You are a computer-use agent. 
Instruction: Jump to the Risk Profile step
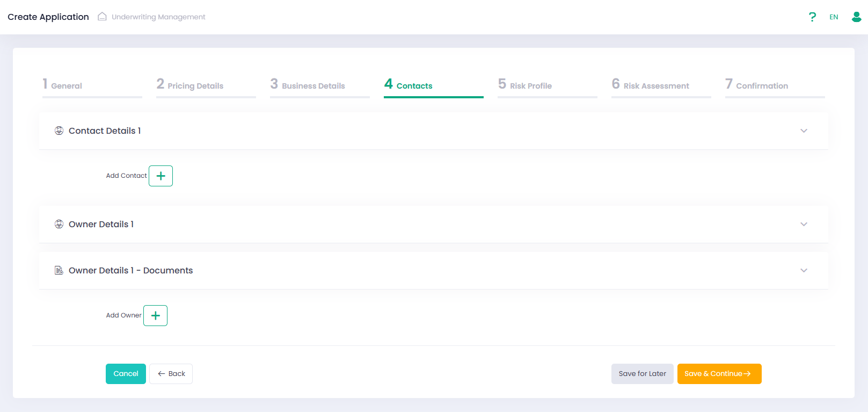(526, 85)
